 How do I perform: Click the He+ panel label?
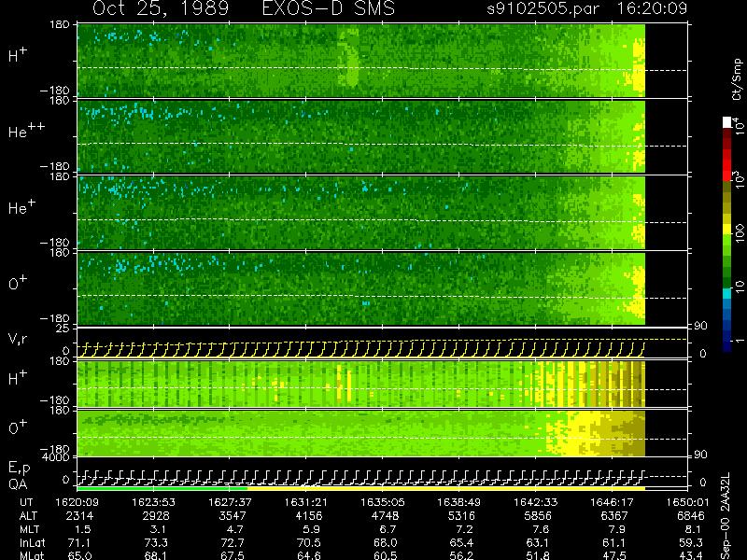click(21, 207)
